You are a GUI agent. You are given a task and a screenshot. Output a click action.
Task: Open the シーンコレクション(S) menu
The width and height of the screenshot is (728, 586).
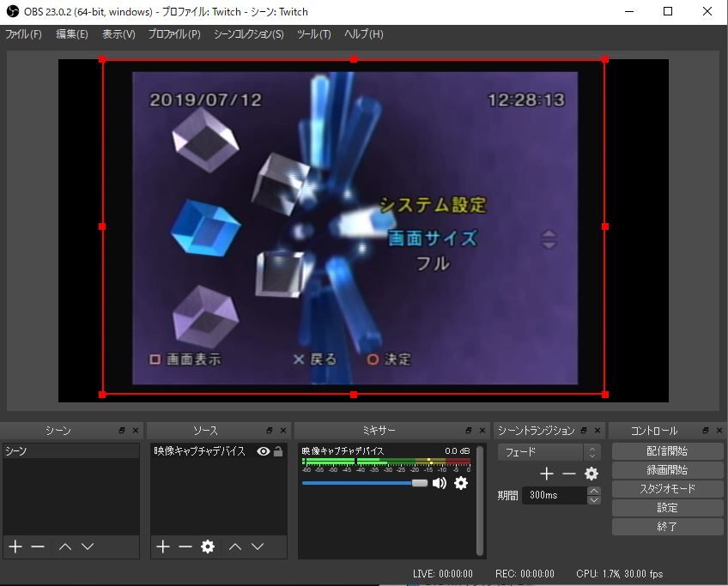point(248,33)
